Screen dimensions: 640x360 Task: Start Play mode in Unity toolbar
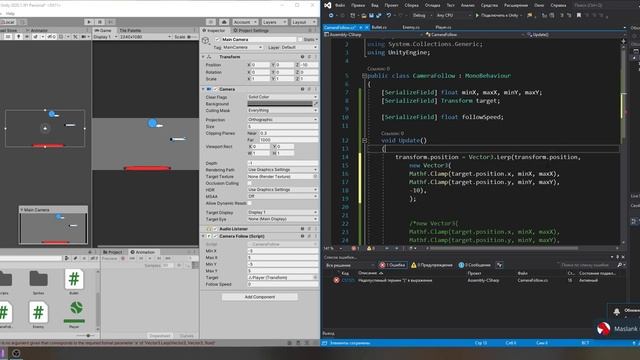89,22
